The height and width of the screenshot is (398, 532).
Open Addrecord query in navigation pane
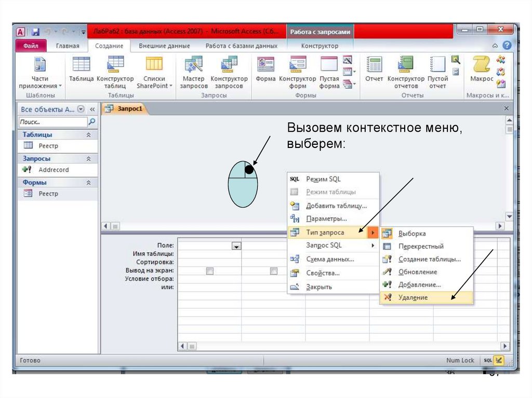tap(53, 170)
